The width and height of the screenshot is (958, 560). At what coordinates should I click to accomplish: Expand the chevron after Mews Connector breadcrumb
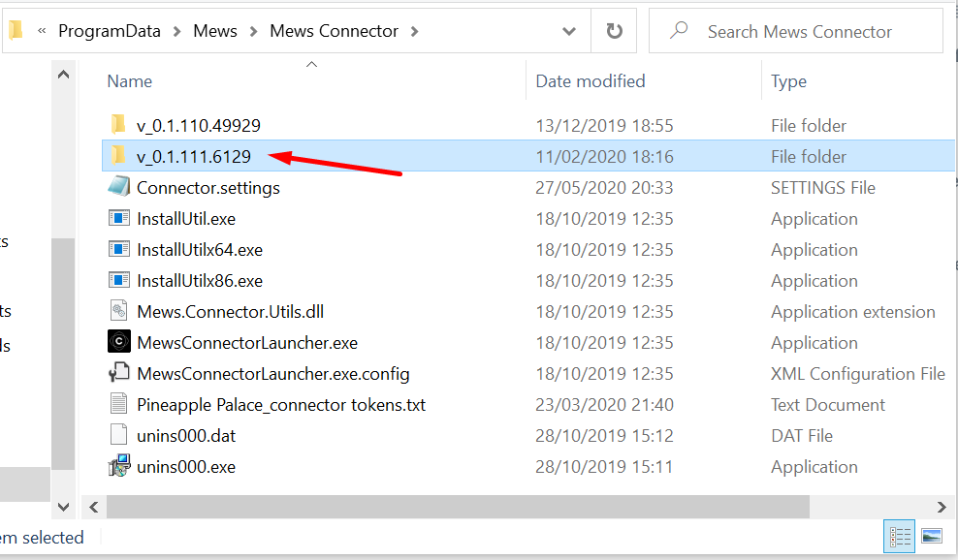414,32
